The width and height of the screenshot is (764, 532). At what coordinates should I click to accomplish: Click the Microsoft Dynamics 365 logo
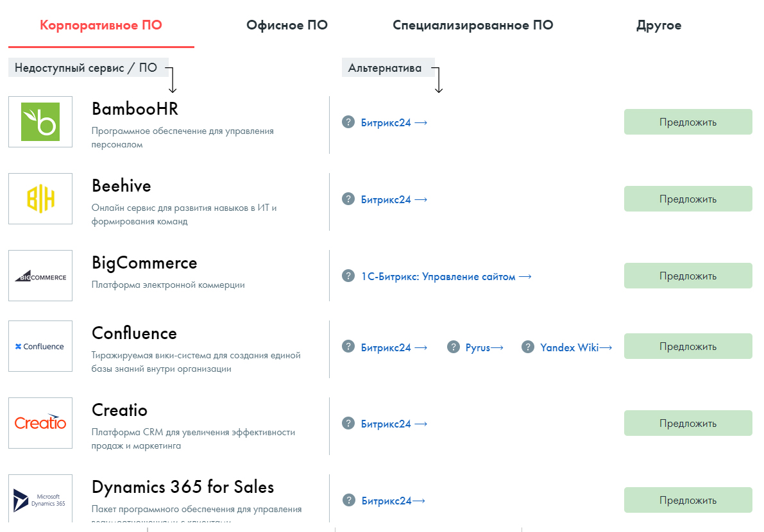[40, 499]
